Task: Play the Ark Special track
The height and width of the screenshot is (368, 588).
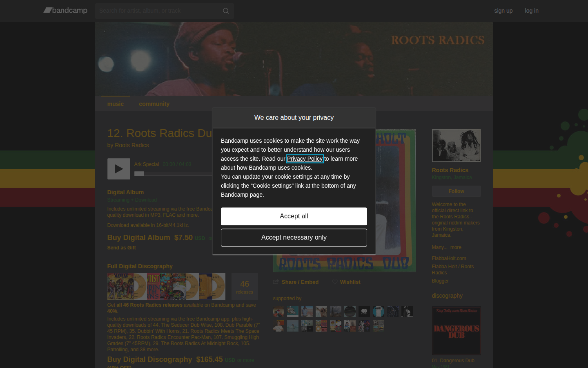Action: tap(119, 169)
